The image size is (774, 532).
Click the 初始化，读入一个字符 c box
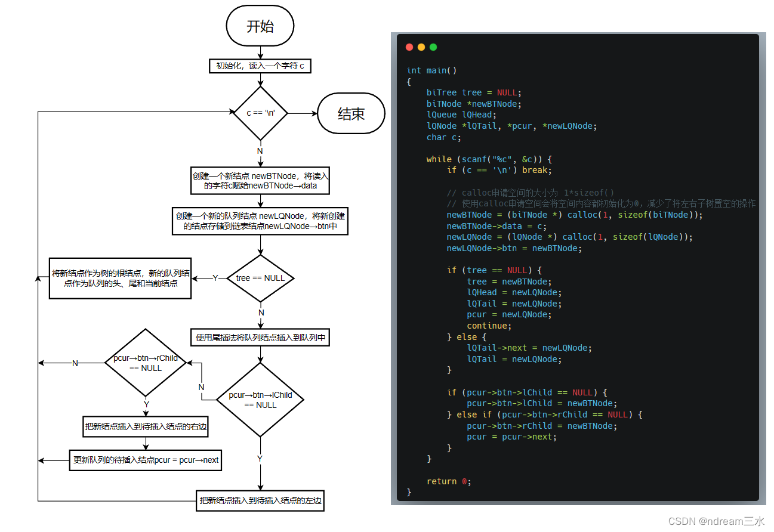pos(260,66)
